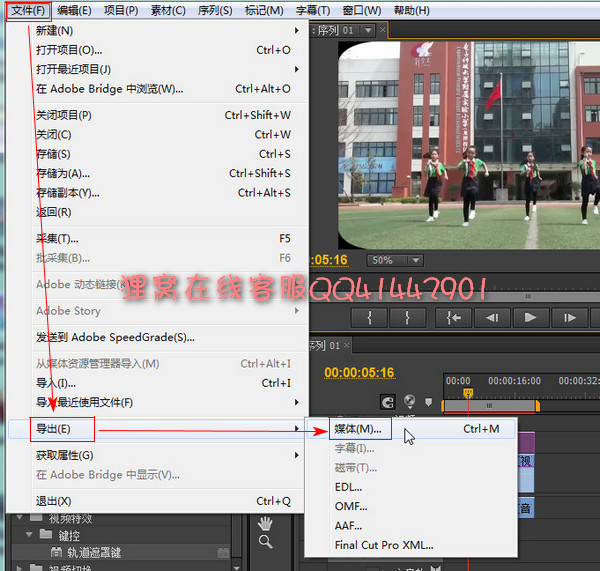
Task: Open the 文件(F) menu
Action: pyautogui.click(x=28, y=10)
